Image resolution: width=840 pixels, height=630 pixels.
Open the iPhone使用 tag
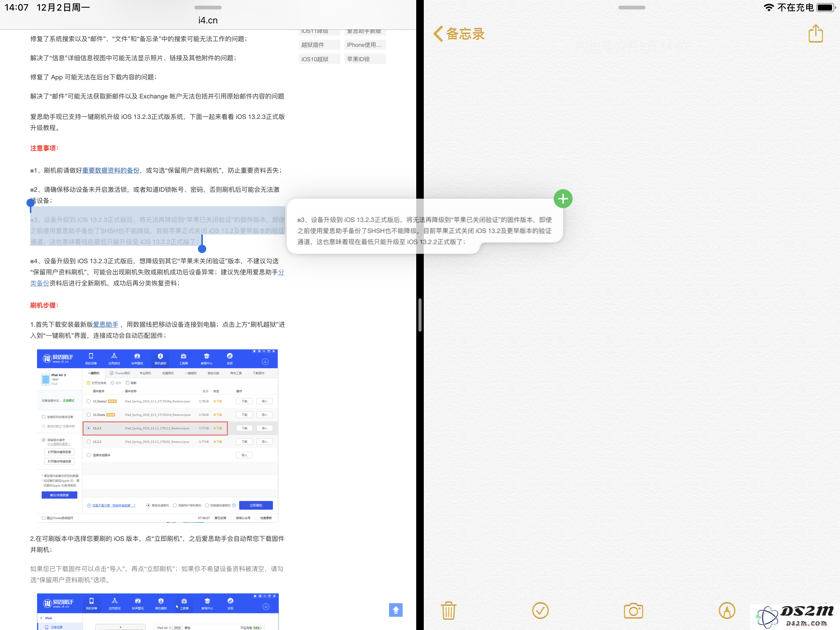pyautogui.click(x=365, y=45)
